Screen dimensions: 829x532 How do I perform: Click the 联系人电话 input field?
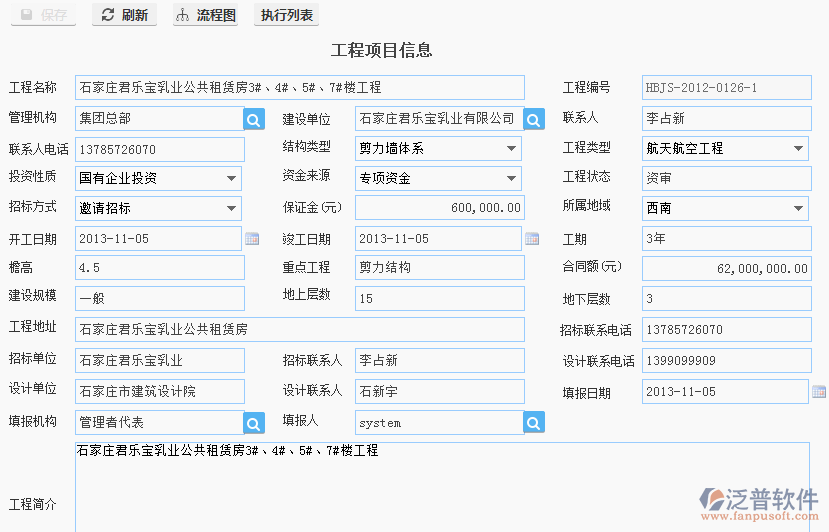click(x=159, y=150)
